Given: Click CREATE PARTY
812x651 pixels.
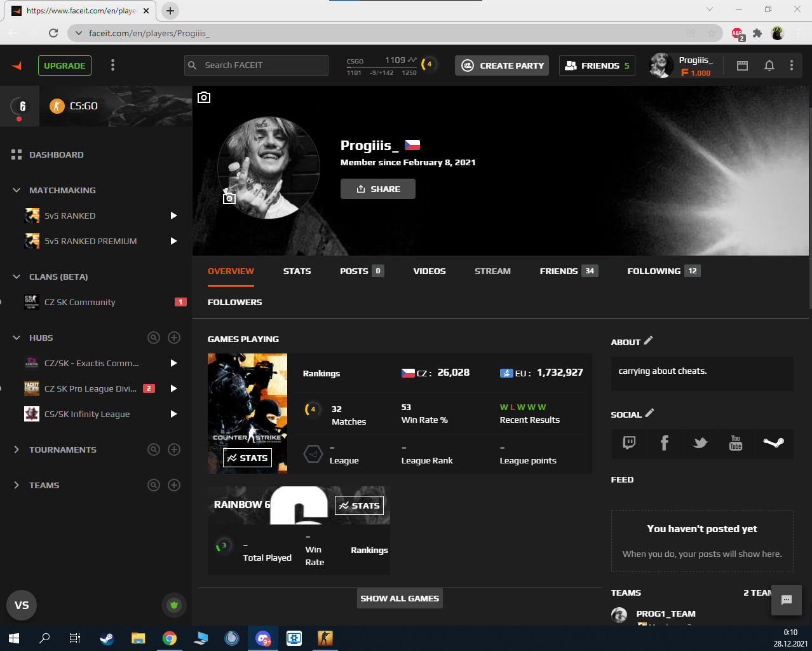Looking at the screenshot, I should click(x=502, y=65).
